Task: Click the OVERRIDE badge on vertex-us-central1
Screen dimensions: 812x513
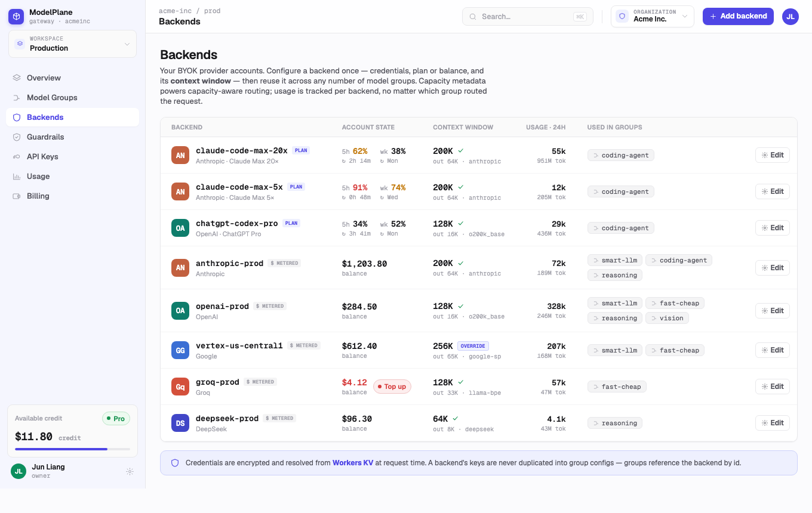Action: point(473,346)
